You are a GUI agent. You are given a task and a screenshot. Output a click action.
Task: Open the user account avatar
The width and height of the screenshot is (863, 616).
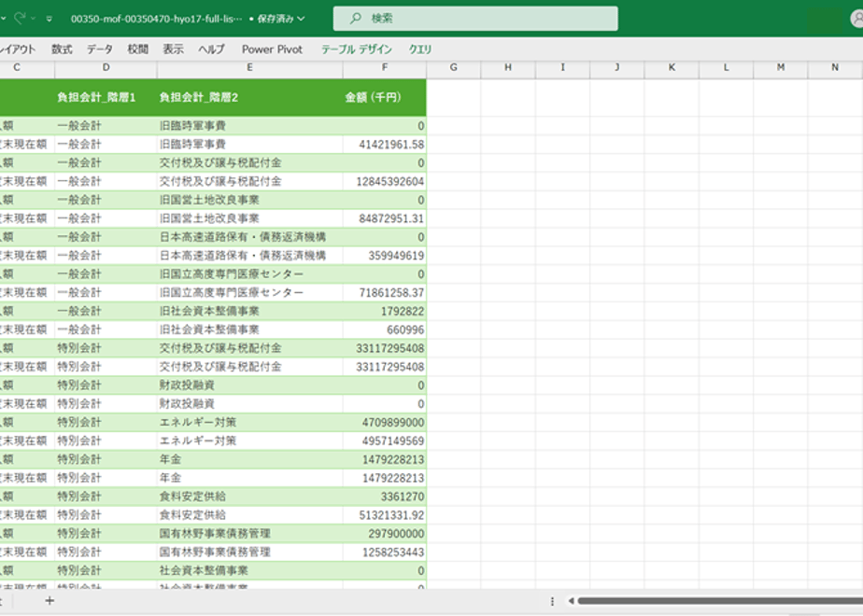point(857,19)
